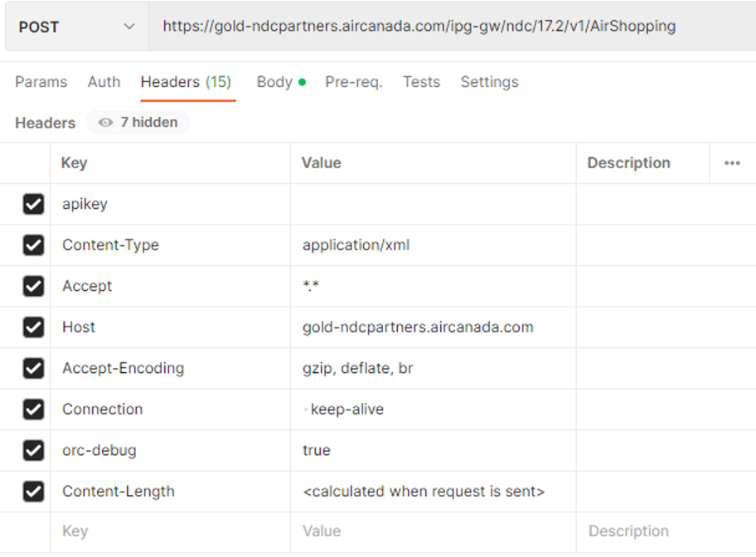
Task: Click the empty apikey value field
Action: [433, 204]
